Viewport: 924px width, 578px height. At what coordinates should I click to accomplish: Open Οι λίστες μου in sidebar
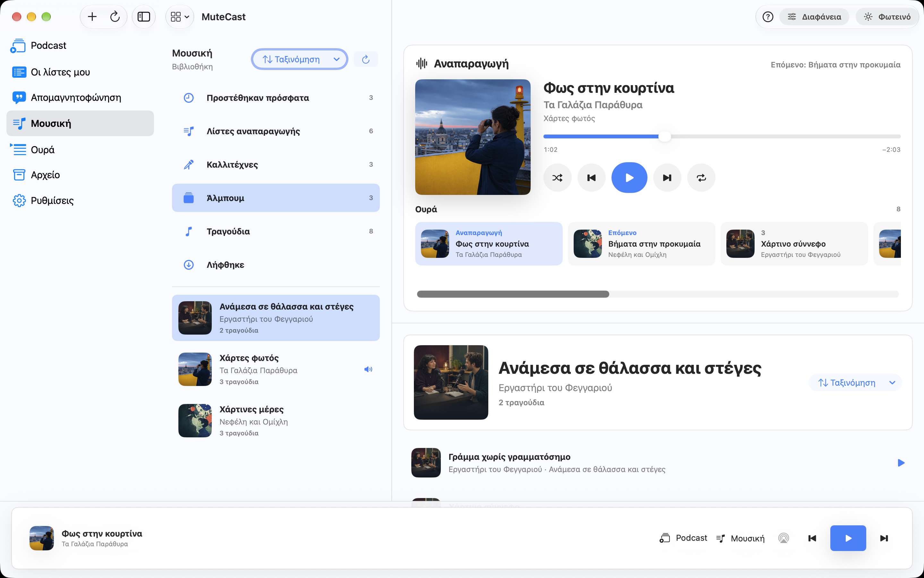pos(80,72)
